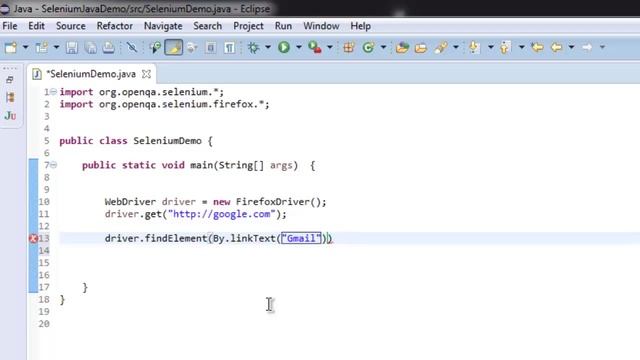Open the File menu
The width and height of the screenshot is (640, 360).
pyautogui.click(x=10, y=26)
